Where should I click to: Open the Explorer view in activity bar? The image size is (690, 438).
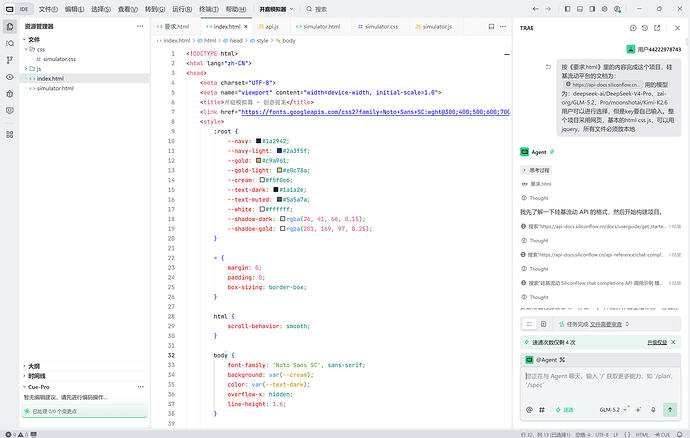(x=10, y=26)
